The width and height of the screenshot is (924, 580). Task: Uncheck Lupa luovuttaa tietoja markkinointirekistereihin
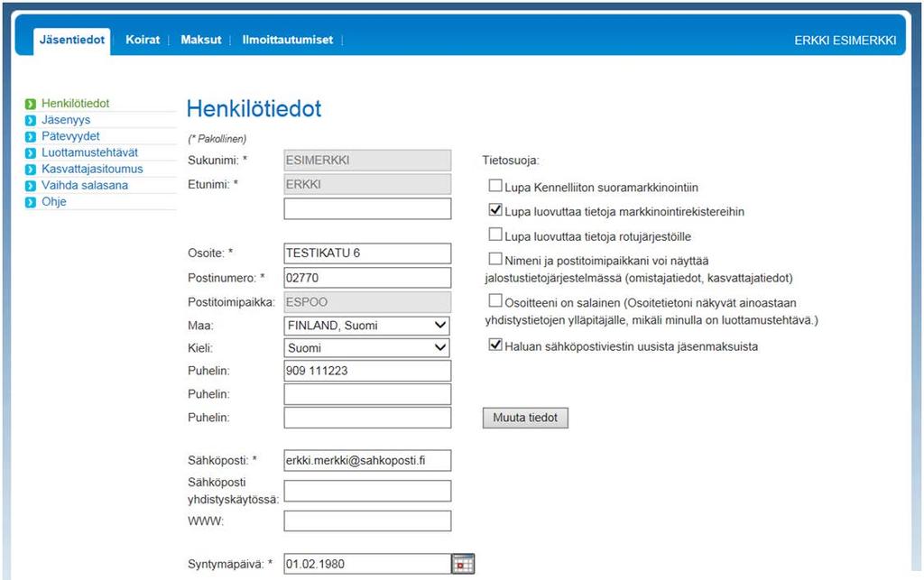click(495, 210)
